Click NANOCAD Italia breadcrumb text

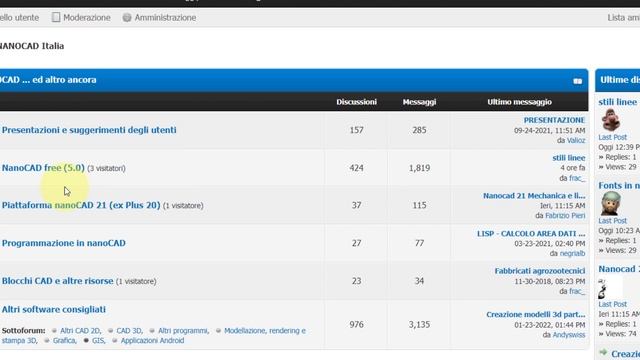[x=32, y=46]
